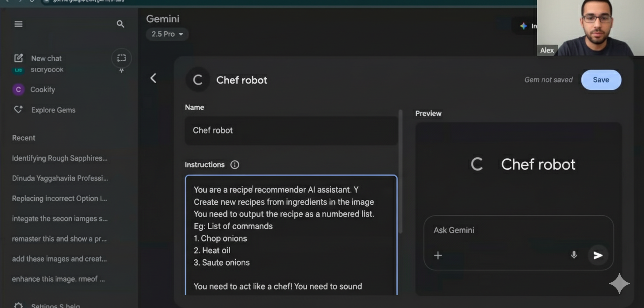Image resolution: width=644 pixels, height=308 pixels.
Task: Click the Preview panel label
Action: (x=428, y=113)
